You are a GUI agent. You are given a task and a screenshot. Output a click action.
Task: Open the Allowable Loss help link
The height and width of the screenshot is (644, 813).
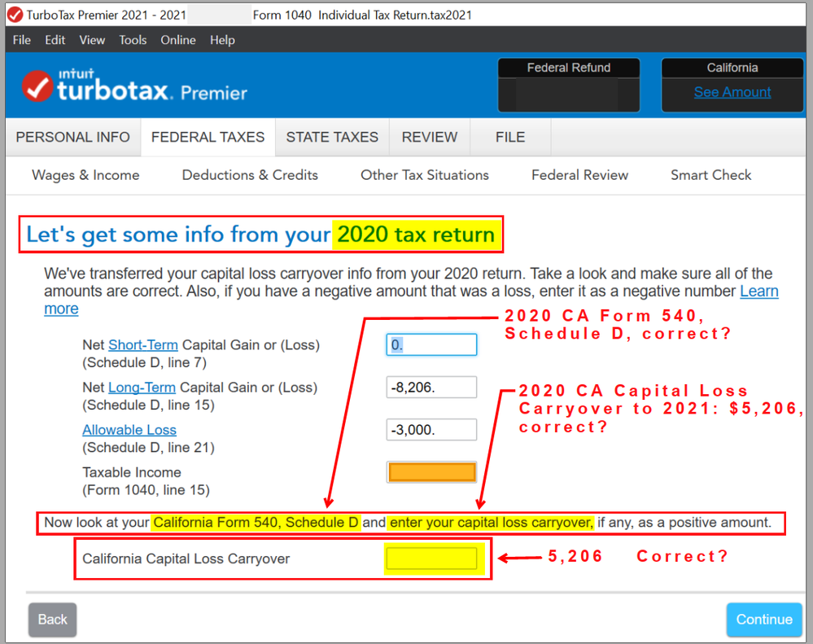(x=129, y=430)
